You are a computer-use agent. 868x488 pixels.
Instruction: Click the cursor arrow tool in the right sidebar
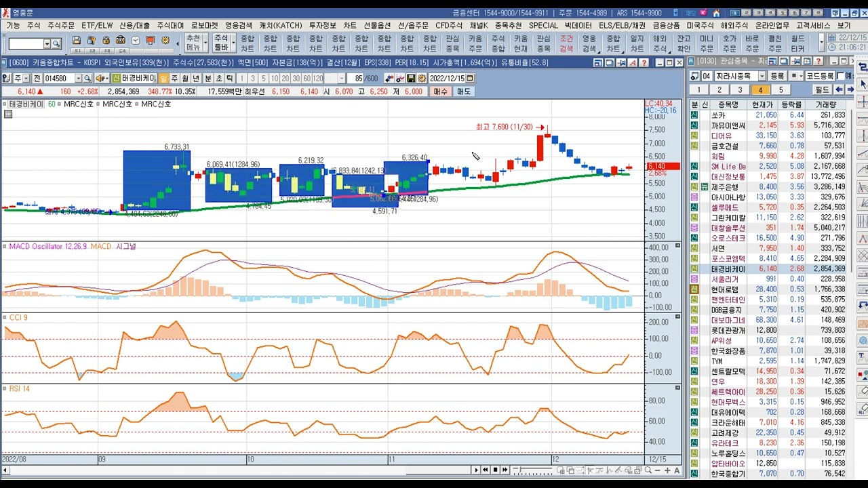863,84
